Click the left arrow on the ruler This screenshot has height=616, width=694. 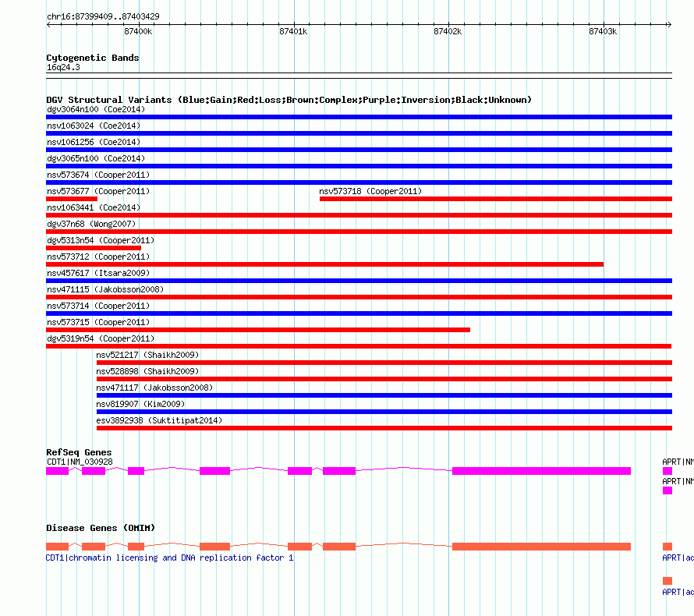[x=48, y=24]
